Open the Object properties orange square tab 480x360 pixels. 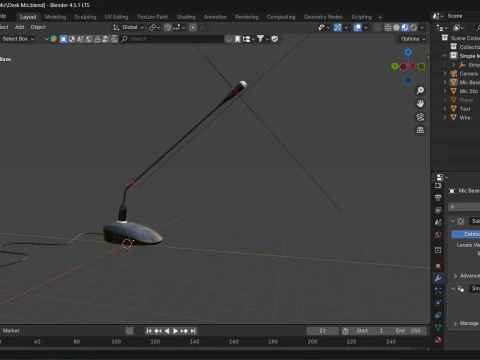coord(438,266)
